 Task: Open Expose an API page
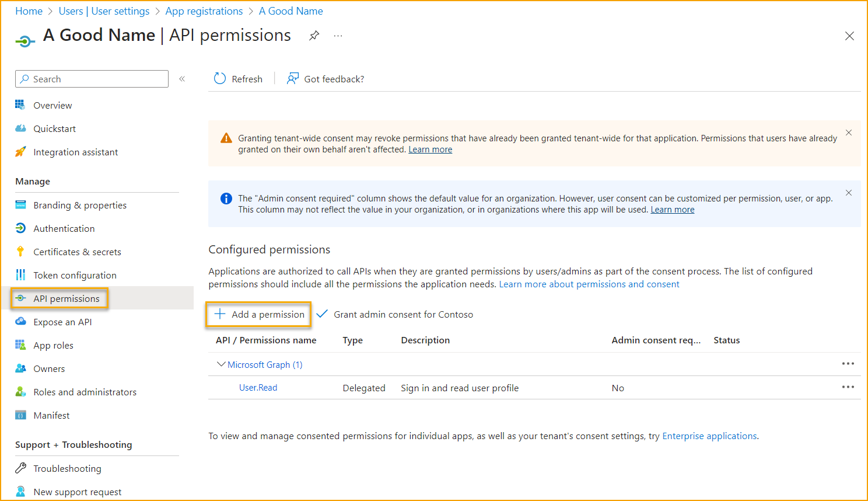pyautogui.click(x=62, y=322)
